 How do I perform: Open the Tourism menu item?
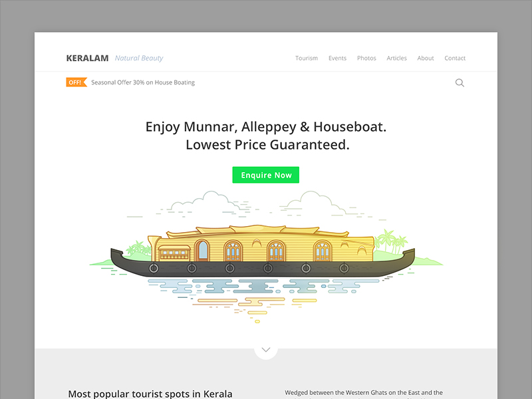307,59
